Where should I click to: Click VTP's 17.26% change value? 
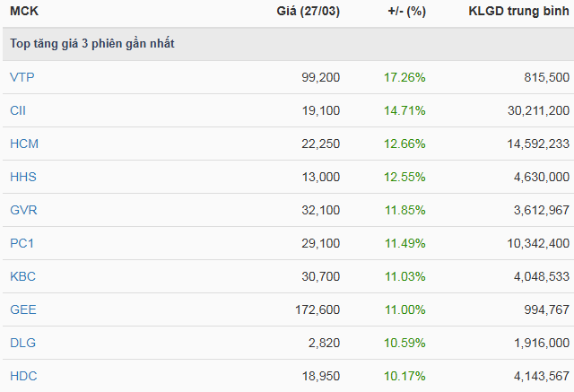tap(406, 77)
